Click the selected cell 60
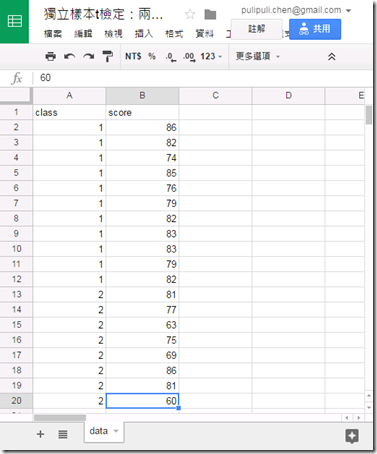 (142, 401)
